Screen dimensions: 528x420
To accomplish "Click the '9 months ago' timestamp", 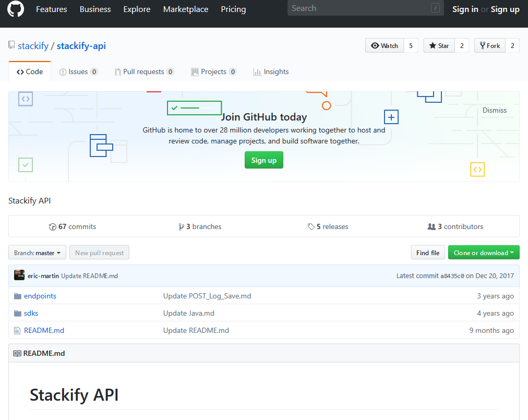I will click(491, 330).
